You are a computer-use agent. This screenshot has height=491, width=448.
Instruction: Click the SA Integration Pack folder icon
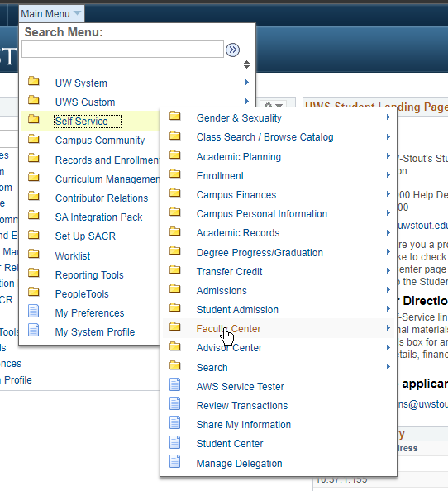pyautogui.click(x=34, y=215)
